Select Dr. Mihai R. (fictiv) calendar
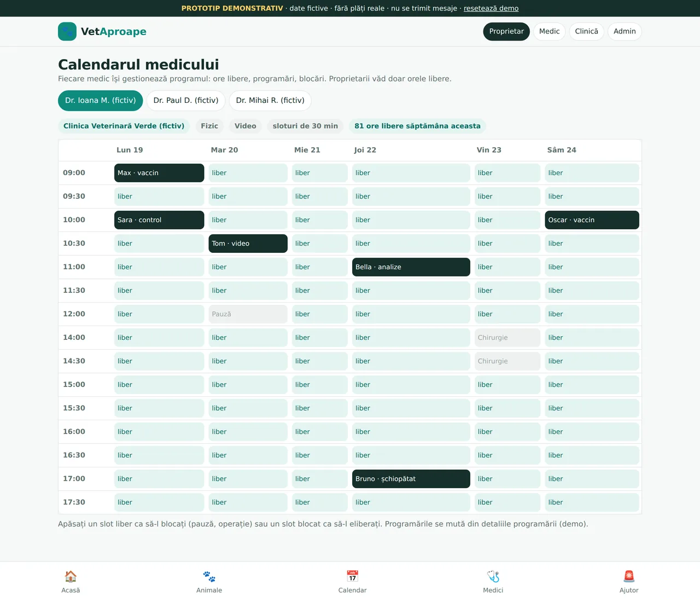This screenshot has height=602, width=700. [x=270, y=101]
